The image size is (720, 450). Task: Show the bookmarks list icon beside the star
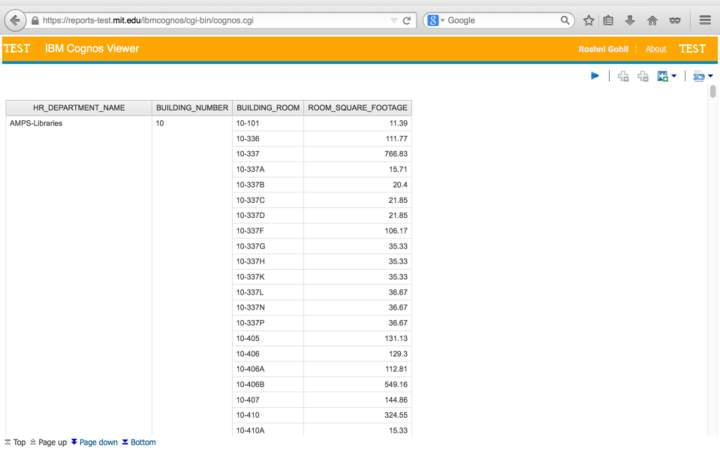pyautogui.click(x=608, y=20)
